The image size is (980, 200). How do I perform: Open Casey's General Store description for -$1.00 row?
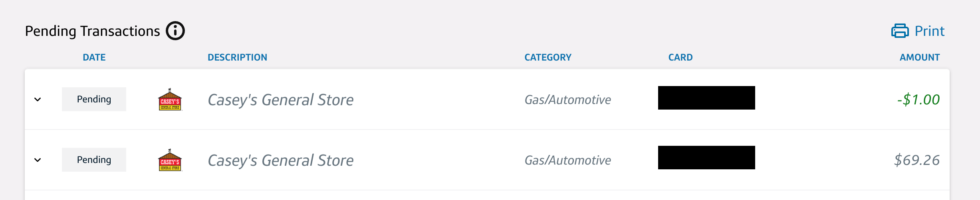point(280,100)
